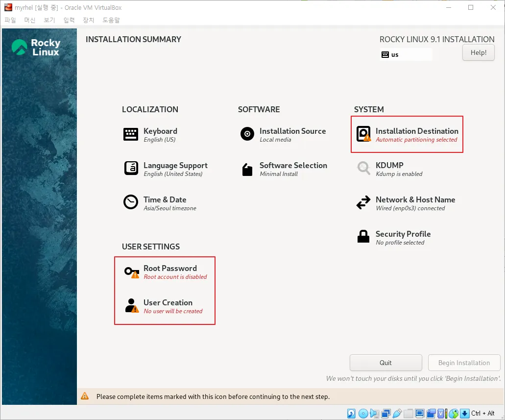Click 'No profile selected' text

[x=400, y=243]
